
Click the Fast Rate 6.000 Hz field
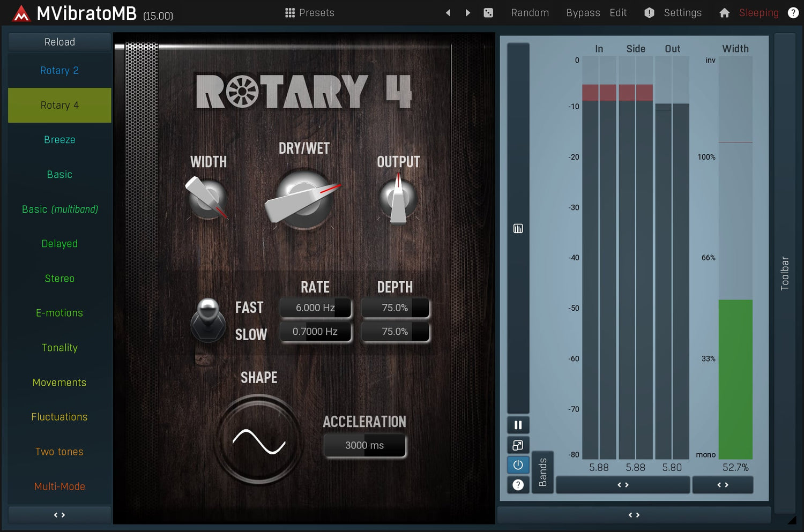coord(315,308)
